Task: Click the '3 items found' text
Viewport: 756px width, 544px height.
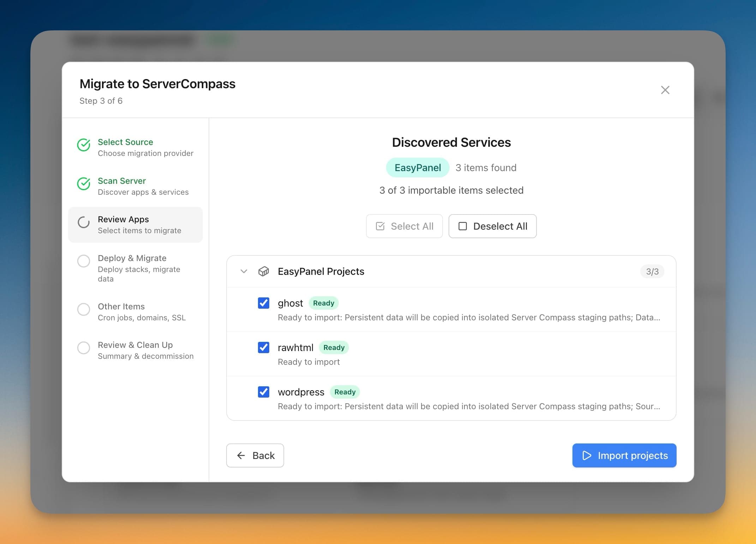Action: [x=486, y=168]
